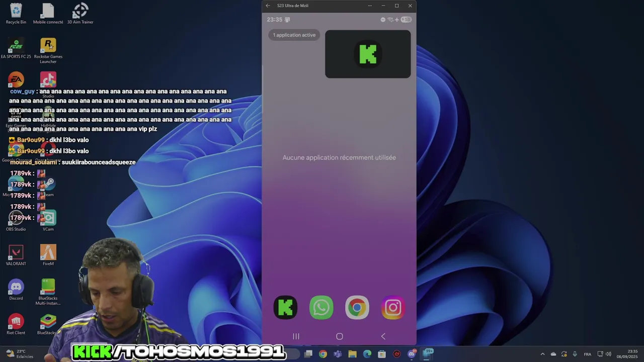Open File Explorer from taskbar
Screen dimensions: 644x362
(353, 354)
